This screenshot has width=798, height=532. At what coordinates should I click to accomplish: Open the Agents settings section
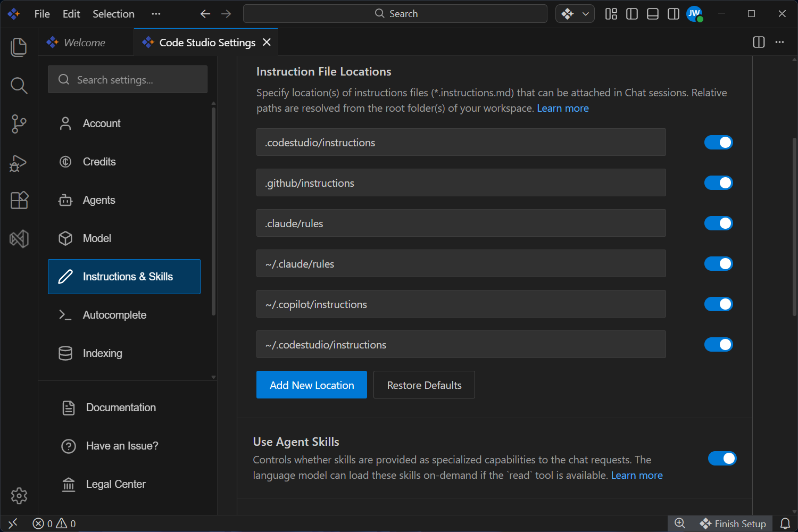click(124, 200)
